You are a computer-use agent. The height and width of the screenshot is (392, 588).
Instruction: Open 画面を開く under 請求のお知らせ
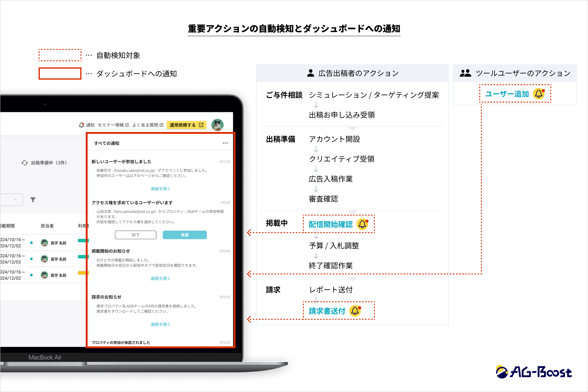(160, 324)
